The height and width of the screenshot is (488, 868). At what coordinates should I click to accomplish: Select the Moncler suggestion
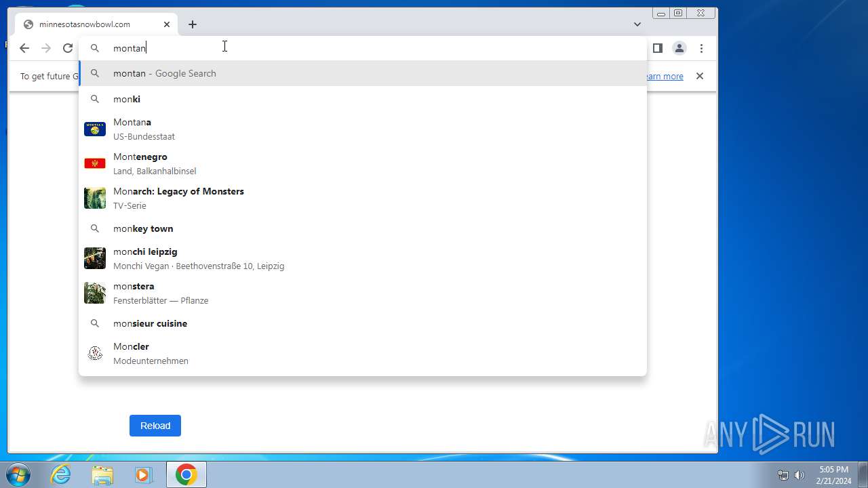click(x=363, y=353)
